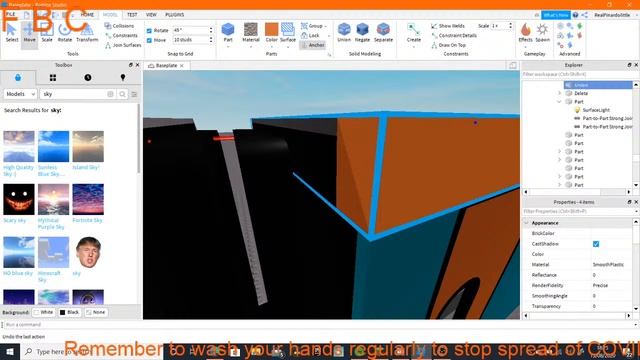This screenshot has width=640, height=360.
Task: Set toolbox background to White
Action: 44,312
